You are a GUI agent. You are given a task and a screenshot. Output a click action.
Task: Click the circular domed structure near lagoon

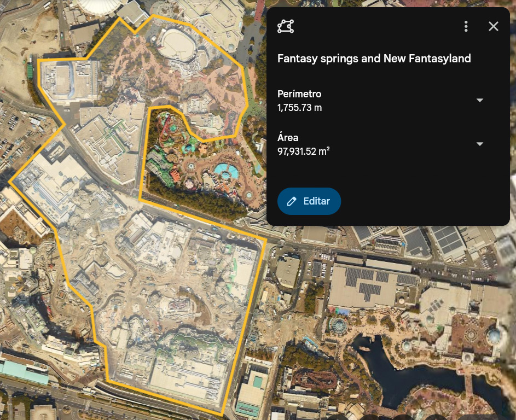(338, 326)
